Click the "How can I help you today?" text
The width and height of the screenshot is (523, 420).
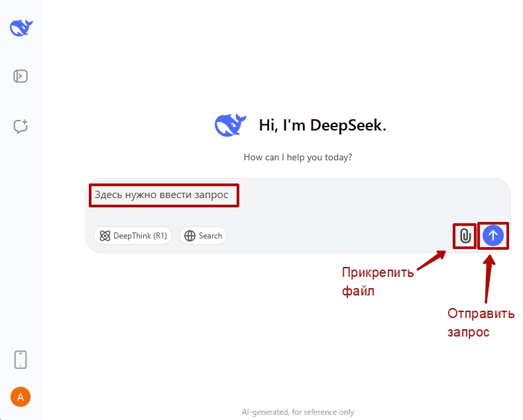(x=298, y=158)
